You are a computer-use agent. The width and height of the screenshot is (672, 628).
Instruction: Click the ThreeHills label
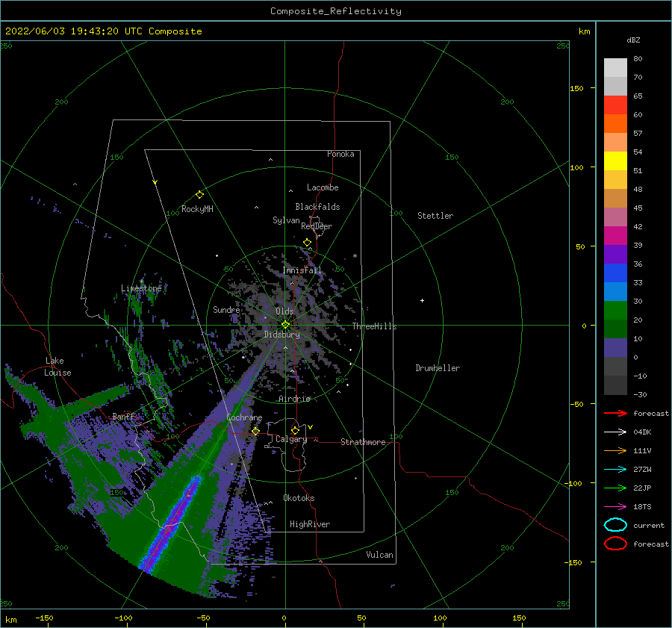pos(375,326)
